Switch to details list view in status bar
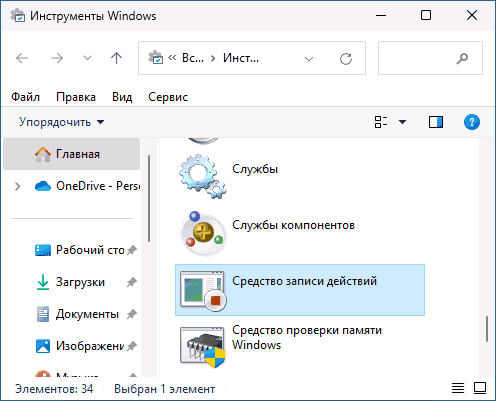Viewport: 496px width, 401px height. [458, 388]
